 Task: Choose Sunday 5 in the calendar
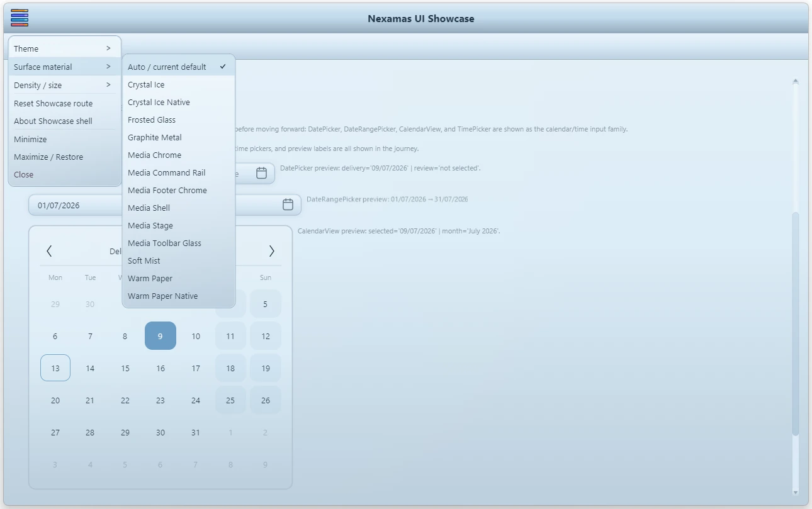(x=266, y=304)
